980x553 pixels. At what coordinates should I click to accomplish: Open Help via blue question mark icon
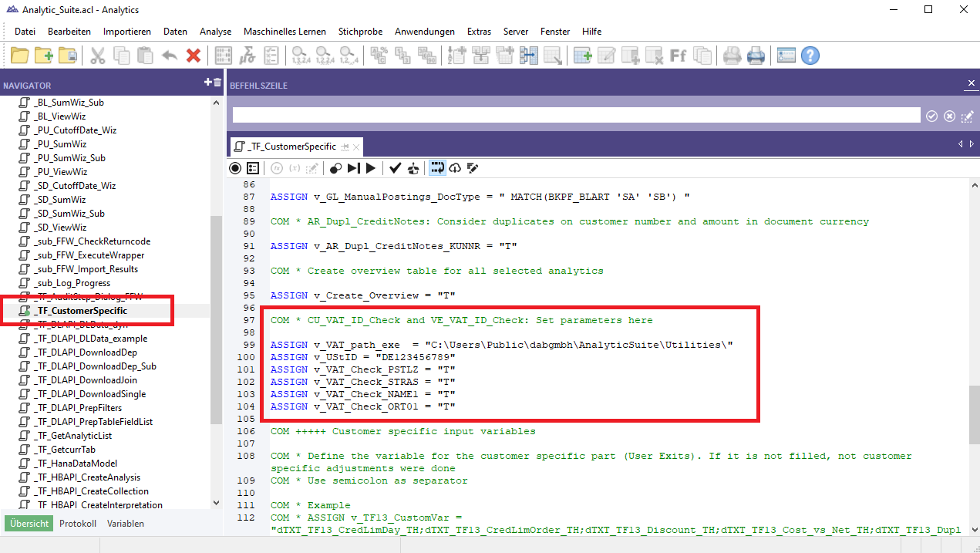click(810, 56)
